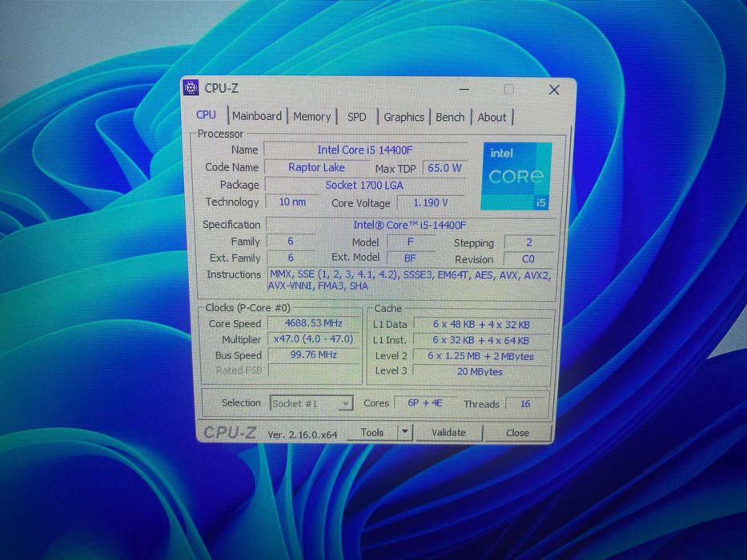Screen dimensions: 747x560
Task: Open the Socket #1 selection dropdown
Action: coord(311,403)
